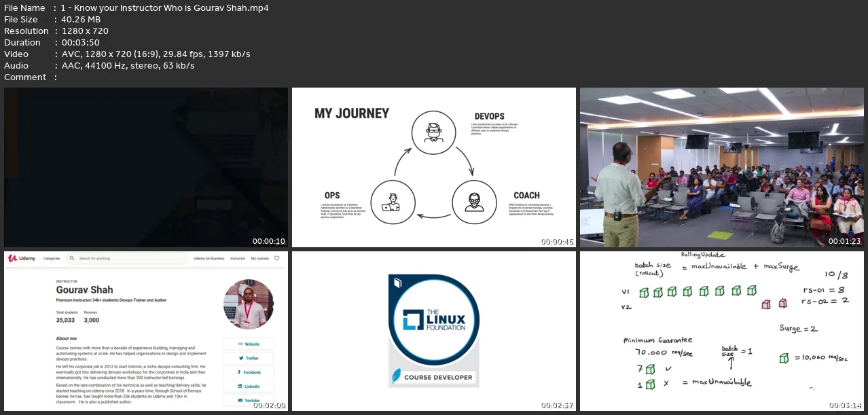Image resolution: width=868 pixels, height=415 pixels.
Task: Open the classroom photo thumbnail at 00:01:23
Action: [x=721, y=167]
